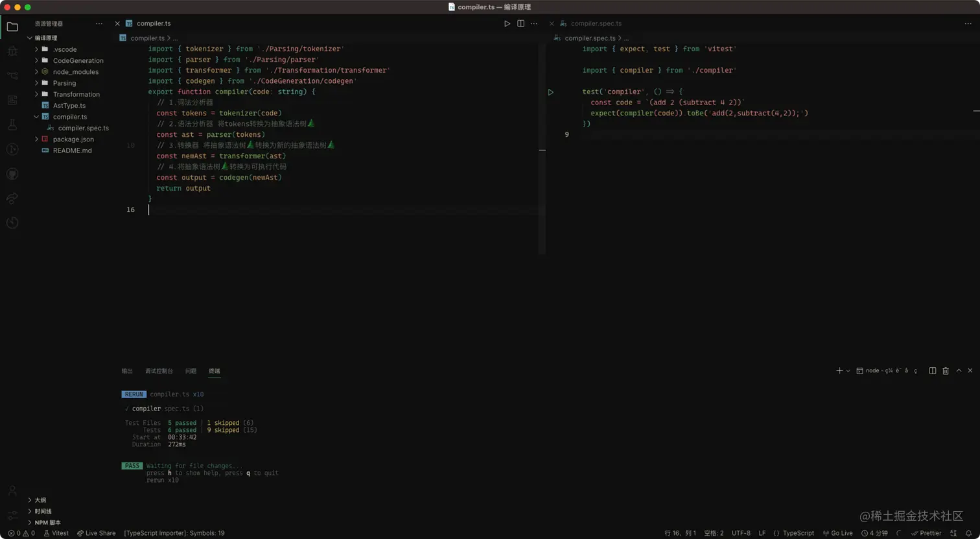Close the compiler.spec.ts editor tab
The image size is (980, 539).
pos(552,23)
